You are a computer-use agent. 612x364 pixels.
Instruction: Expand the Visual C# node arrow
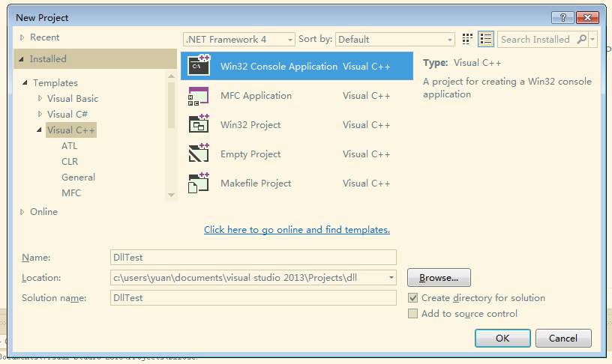(x=40, y=114)
